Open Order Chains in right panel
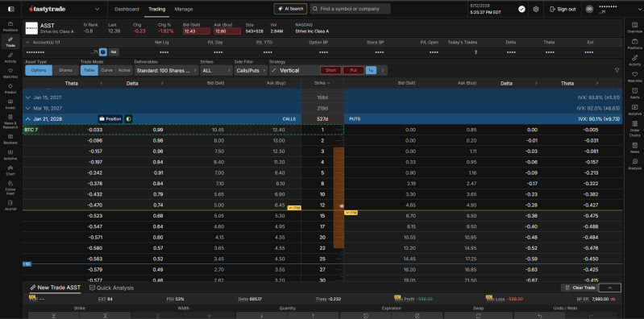 pos(634,128)
